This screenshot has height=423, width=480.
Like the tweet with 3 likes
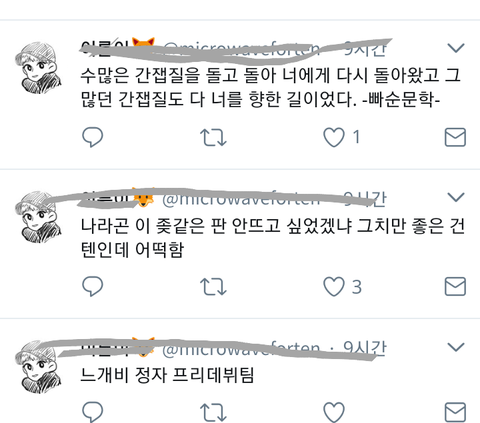tap(334, 287)
